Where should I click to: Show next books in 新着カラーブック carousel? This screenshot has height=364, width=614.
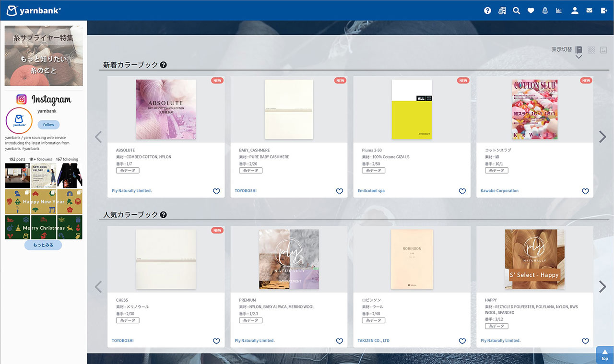point(602,137)
